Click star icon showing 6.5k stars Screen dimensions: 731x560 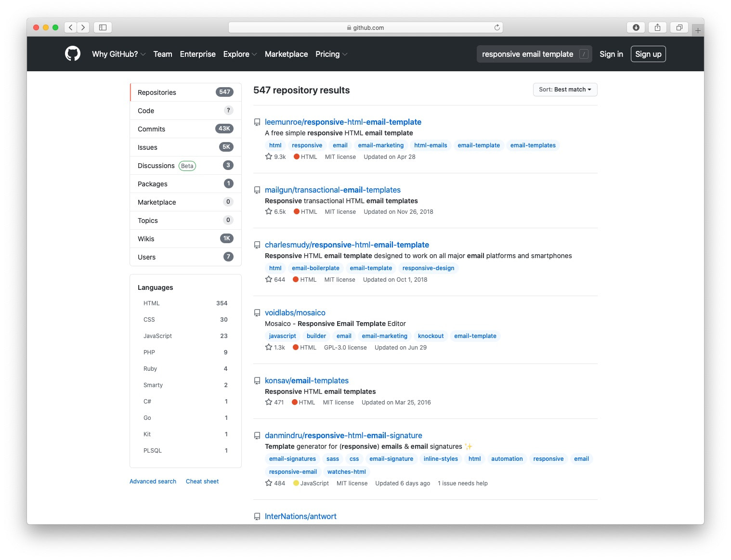tap(269, 211)
